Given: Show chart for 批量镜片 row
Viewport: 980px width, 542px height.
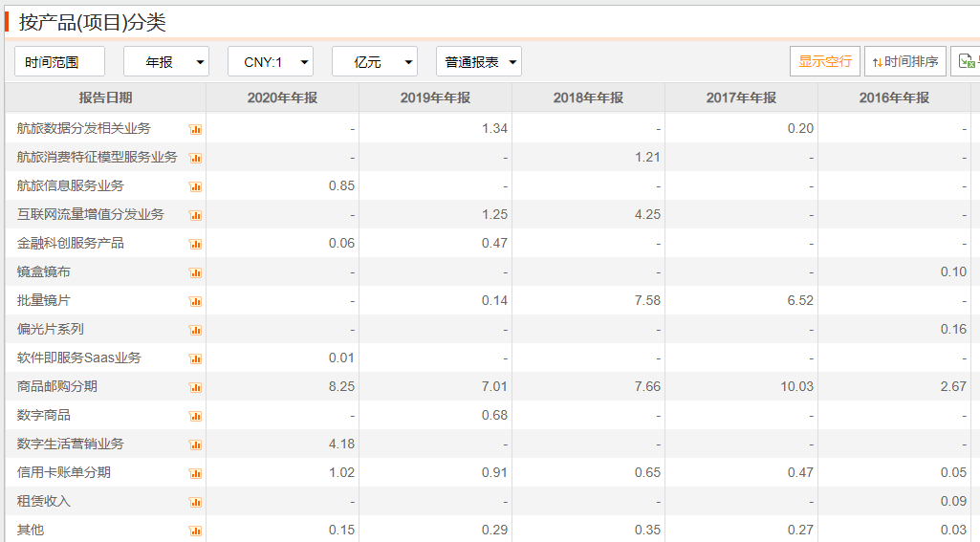Looking at the screenshot, I should point(195,301).
